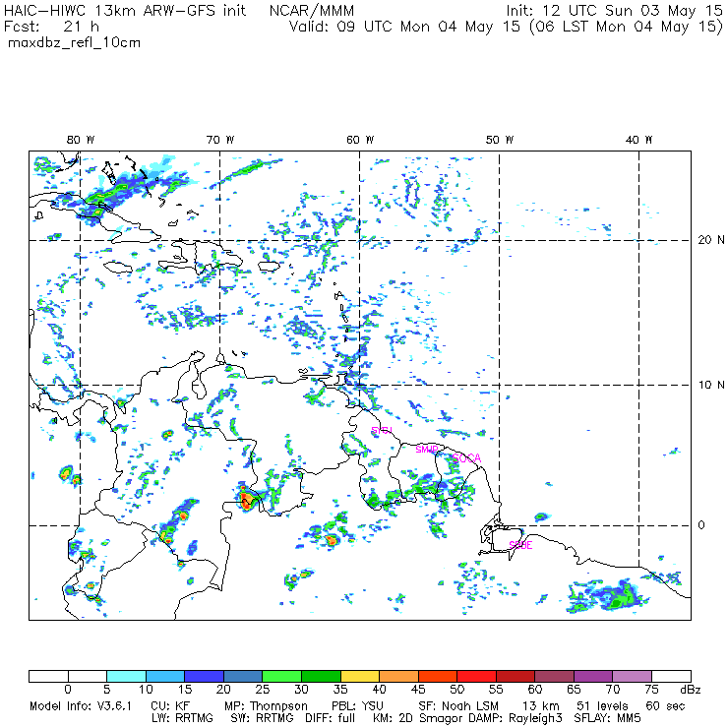Click the SBBE station label
The height and width of the screenshot is (728, 728).
coord(521,545)
